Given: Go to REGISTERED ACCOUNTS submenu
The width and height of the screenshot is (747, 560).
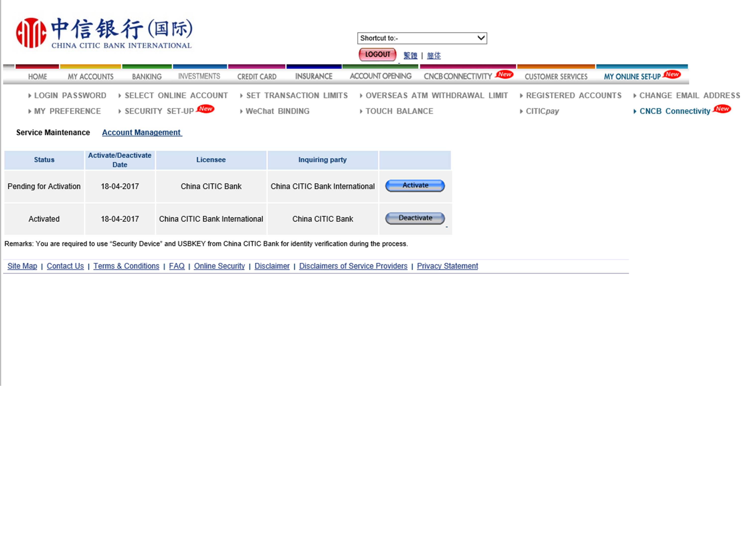Looking at the screenshot, I should (574, 96).
